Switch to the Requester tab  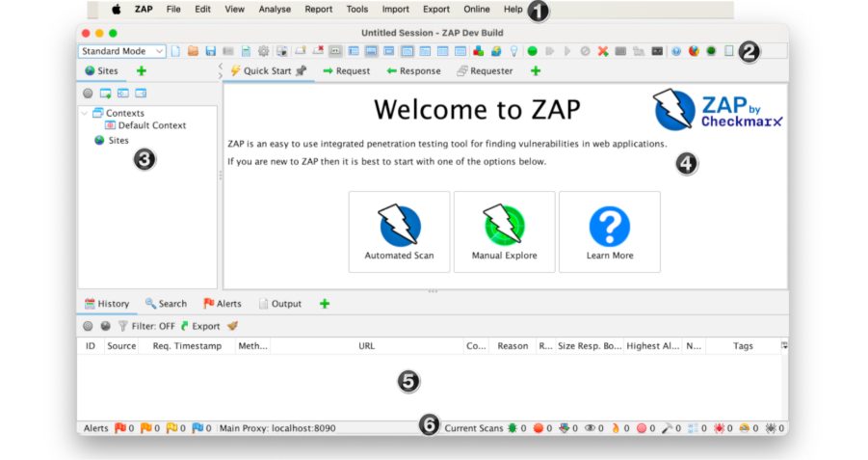(485, 71)
